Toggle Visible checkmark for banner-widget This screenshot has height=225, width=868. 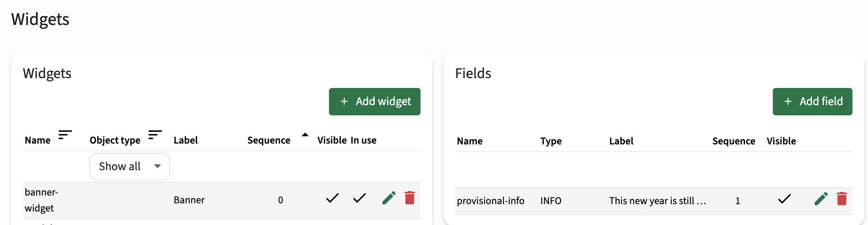(x=333, y=198)
